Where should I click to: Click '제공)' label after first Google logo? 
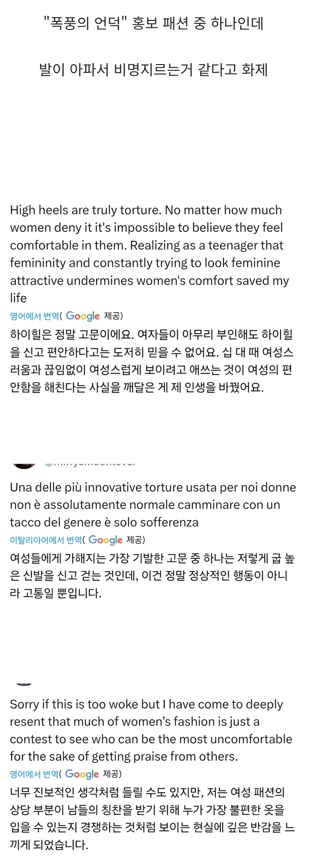(113, 316)
